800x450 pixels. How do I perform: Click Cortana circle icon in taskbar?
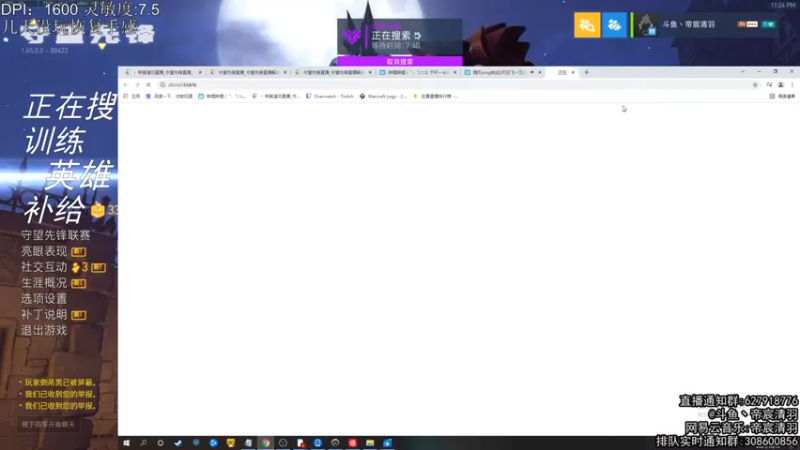[160, 443]
